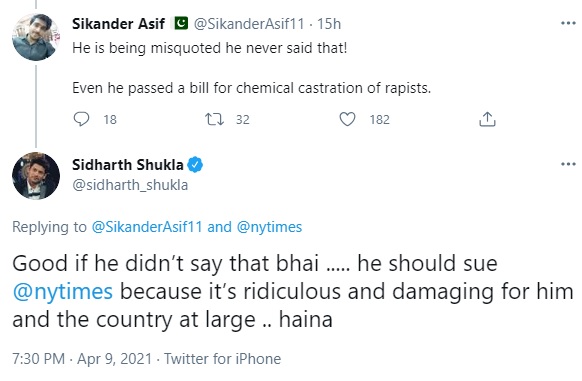
Task: Click the share icon on Sikander Asif's tweet
Action: tap(487, 119)
